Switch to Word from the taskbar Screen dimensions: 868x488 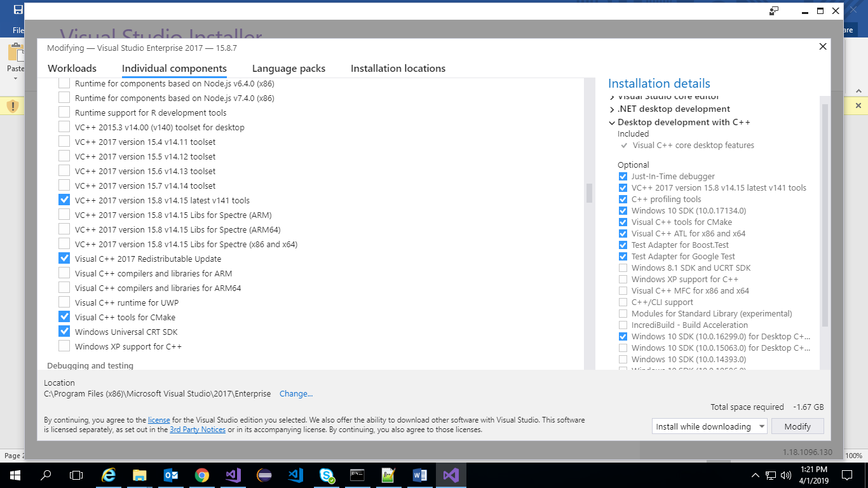coord(419,475)
